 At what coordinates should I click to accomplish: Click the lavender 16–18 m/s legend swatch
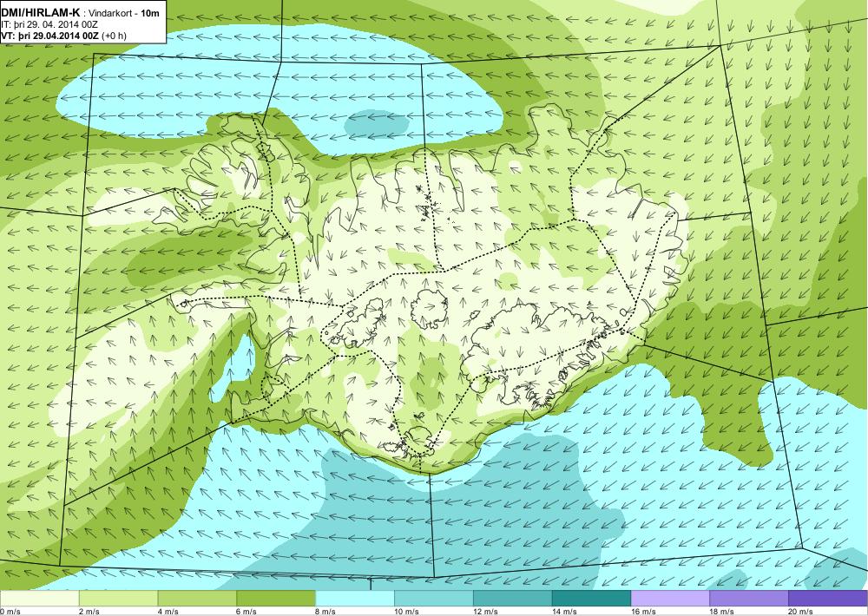point(670,599)
